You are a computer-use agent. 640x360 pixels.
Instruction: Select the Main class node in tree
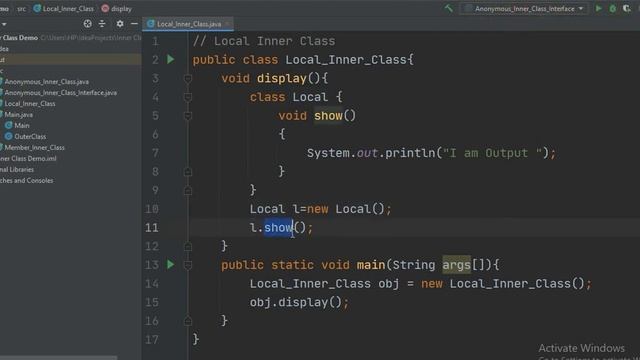coord(22,126)
